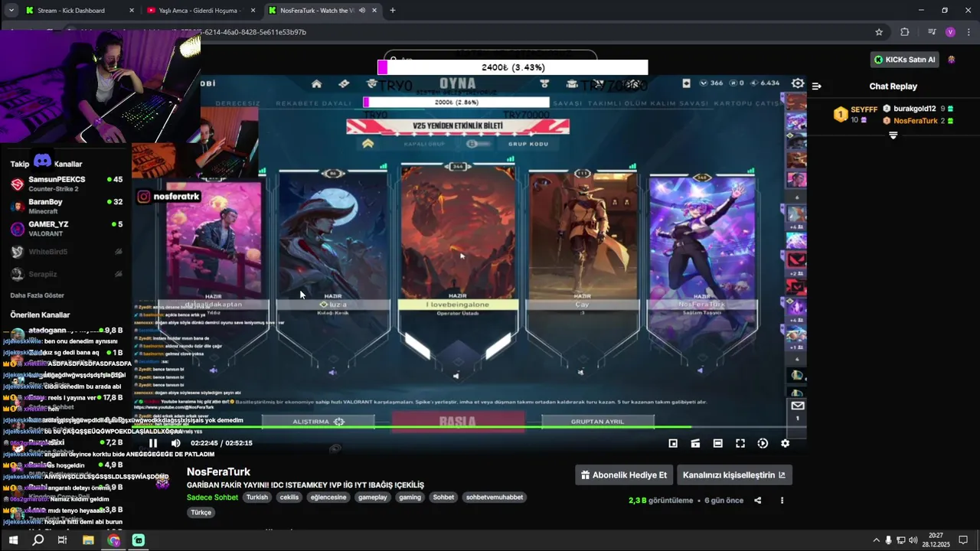Open the offline WhiteBird5 channel
Screen dimensions: 980x551
click(66, 252)
